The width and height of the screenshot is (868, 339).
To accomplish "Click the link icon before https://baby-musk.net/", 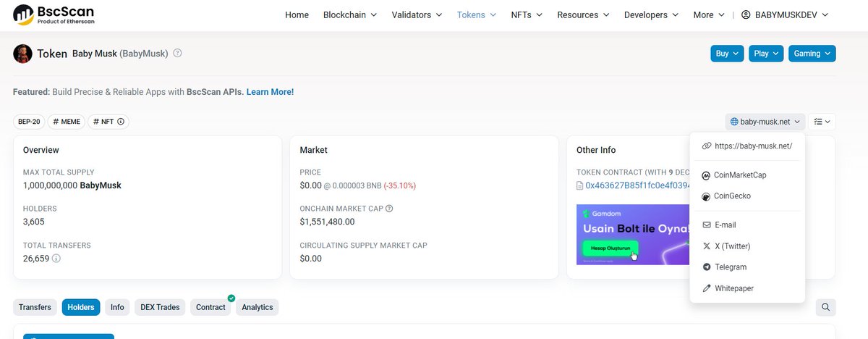I will 707,146.
